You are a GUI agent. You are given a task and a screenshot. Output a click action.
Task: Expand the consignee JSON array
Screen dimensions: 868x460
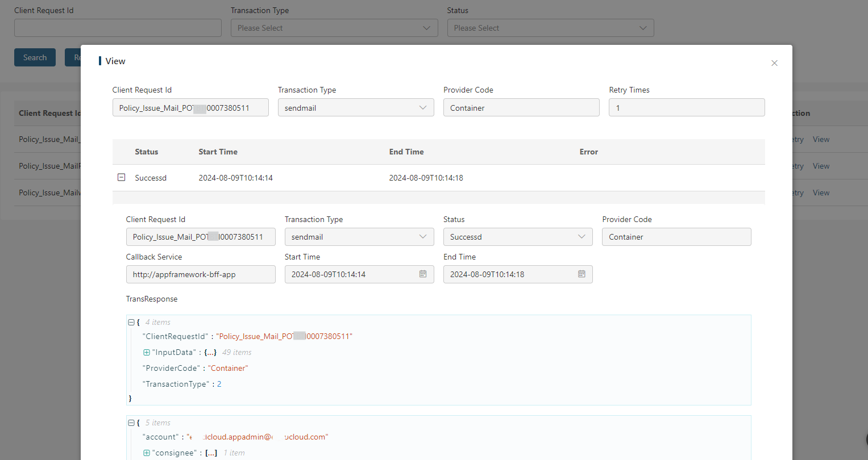(x=147, y=453)
